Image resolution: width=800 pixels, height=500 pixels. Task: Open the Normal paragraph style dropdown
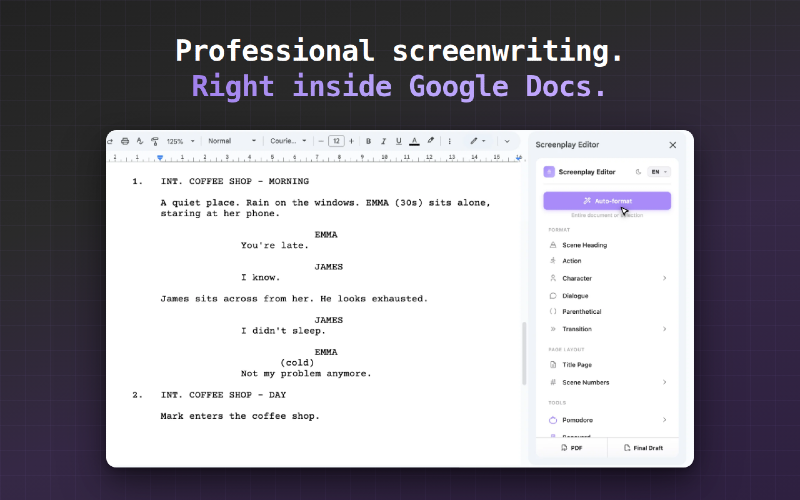(x=232, y=141)
